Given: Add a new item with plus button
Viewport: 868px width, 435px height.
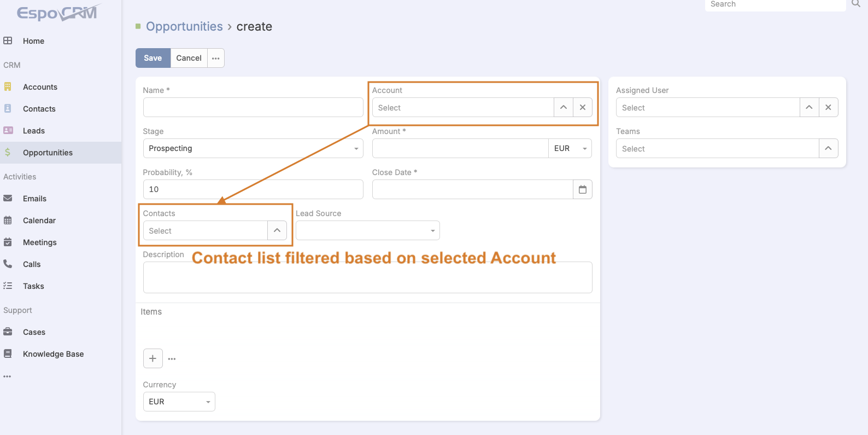Looking at the screenshot, I should (x=153, y=358).
